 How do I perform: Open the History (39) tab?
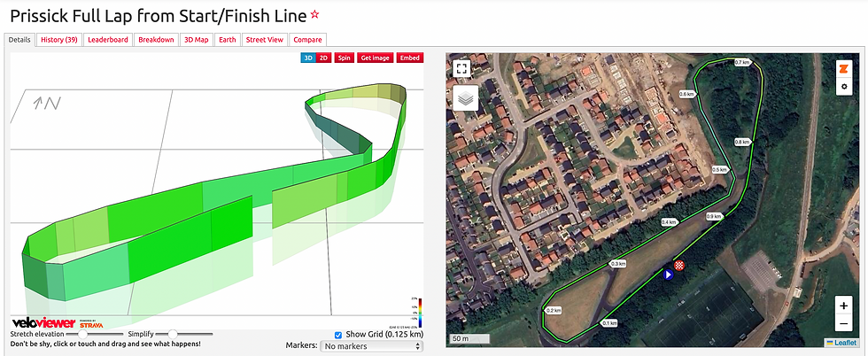coord(58,40)
